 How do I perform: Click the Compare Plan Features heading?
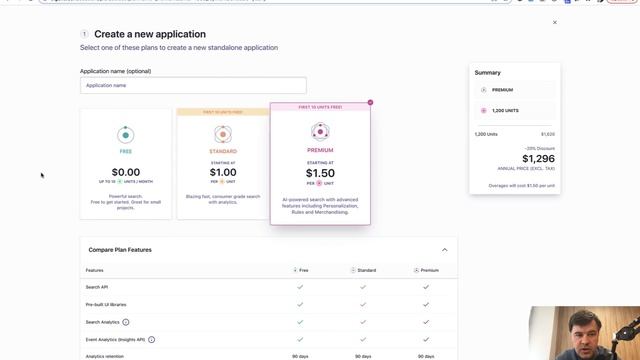(x=120, y=250)
